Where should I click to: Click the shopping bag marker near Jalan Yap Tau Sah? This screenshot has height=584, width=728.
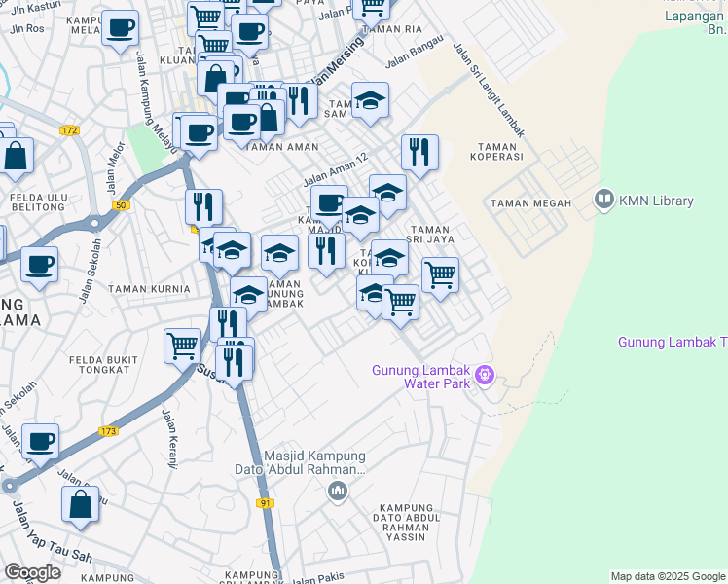point(81,504)
